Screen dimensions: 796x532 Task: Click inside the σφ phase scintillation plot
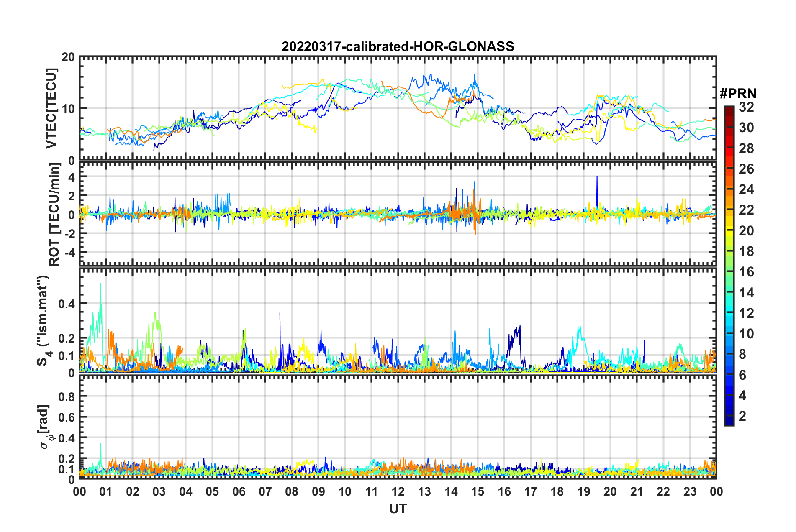398,427
